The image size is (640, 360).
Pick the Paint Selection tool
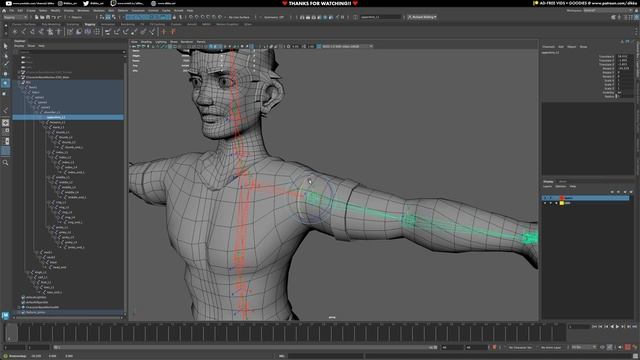coord(5,64)
